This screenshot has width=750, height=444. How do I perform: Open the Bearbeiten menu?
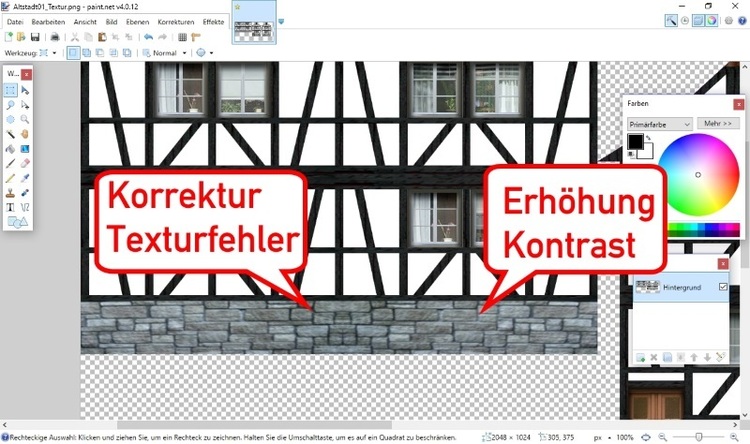tap(48, 22)
